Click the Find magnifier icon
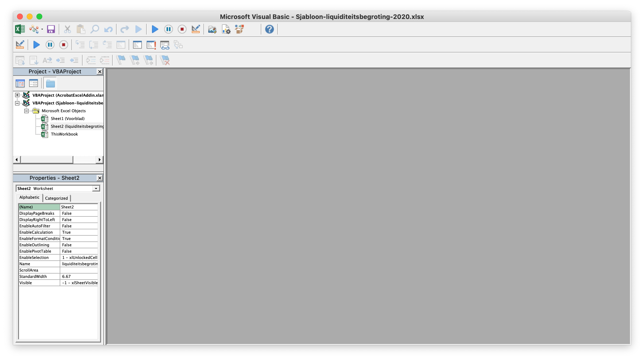 (x=94, y=29)
